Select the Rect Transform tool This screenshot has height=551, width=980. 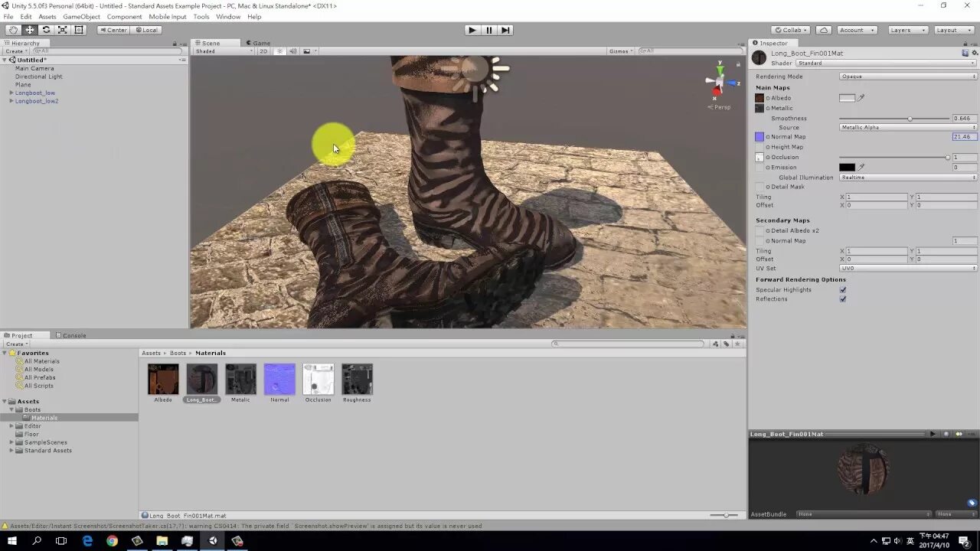click(78, 30)
